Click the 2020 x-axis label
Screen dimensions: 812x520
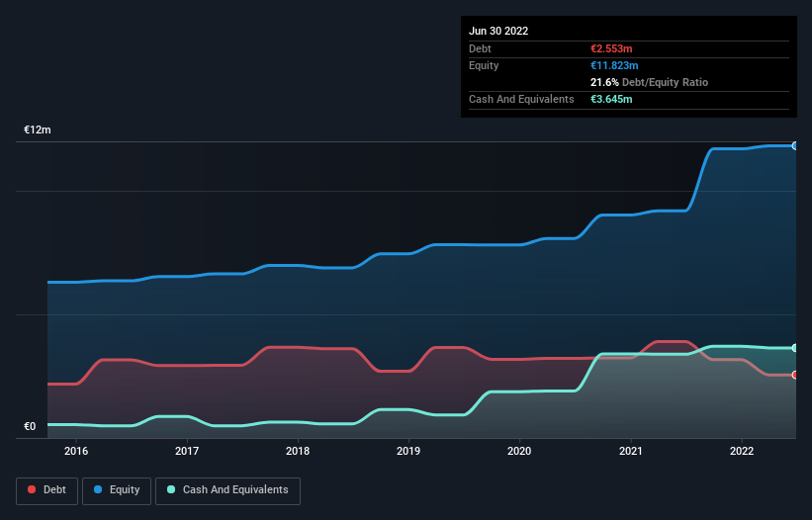point(519,451)
